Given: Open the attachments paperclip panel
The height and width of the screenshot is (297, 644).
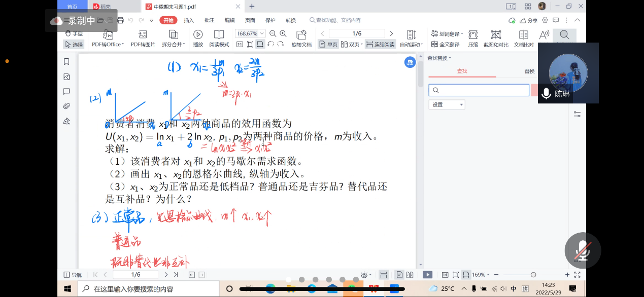Looking at the screenshot, I should point(66,106).
